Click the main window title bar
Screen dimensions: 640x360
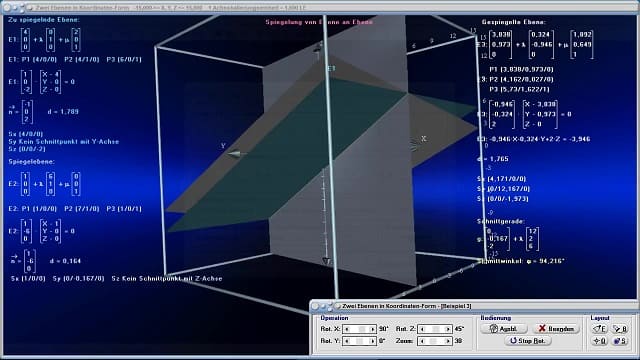(x=320, y=7)
